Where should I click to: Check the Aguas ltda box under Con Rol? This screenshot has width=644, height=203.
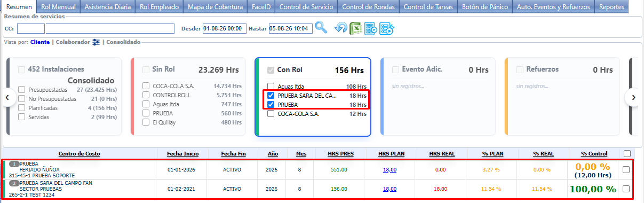[271, 86]
